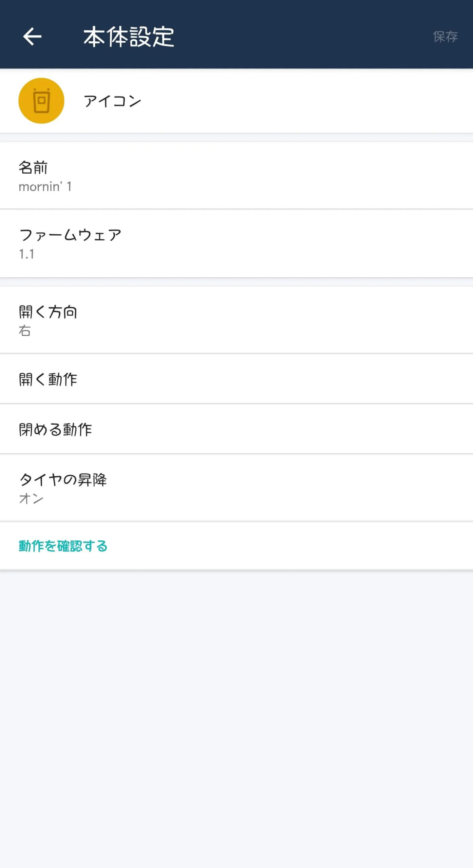The image size is (473, 868).
Task: Expand the 閉める動作 close action settings
Action: 236,429
